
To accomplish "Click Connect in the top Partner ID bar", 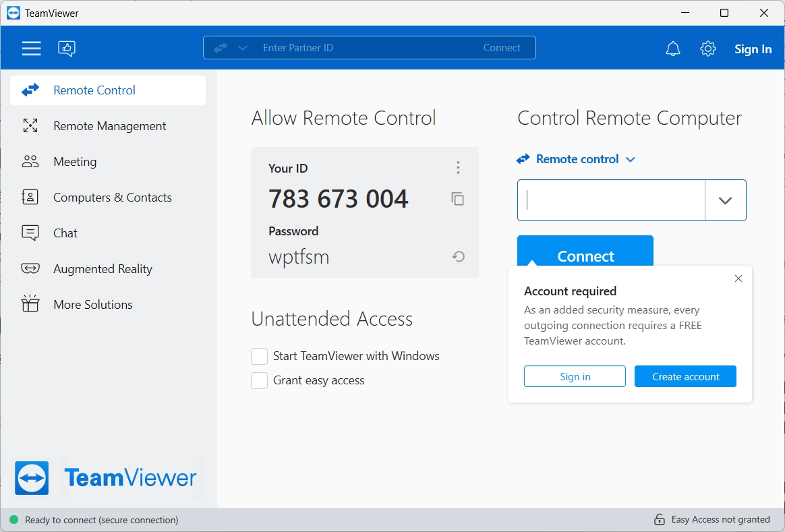I will [x=502, y=48].
